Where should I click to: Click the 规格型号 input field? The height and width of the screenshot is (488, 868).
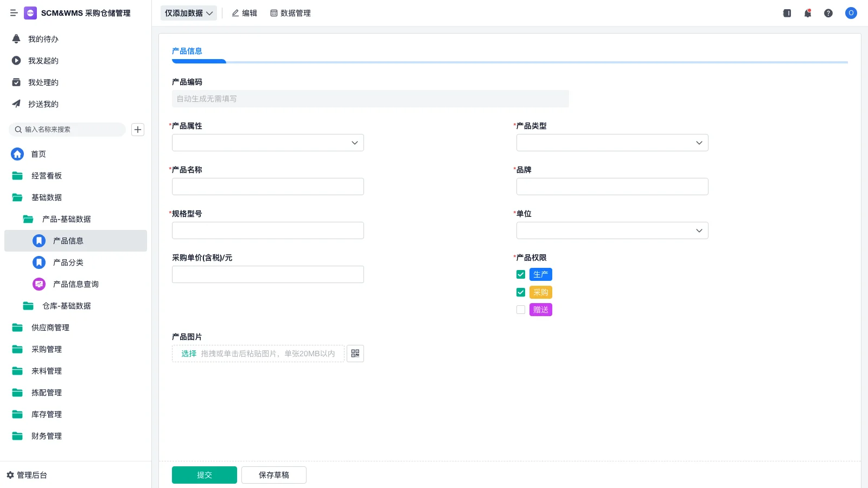click(268, 230)
